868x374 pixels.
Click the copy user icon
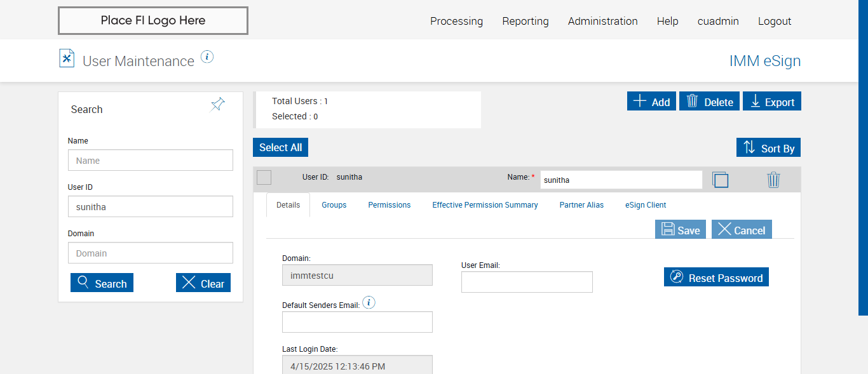[x=720, y=180]
